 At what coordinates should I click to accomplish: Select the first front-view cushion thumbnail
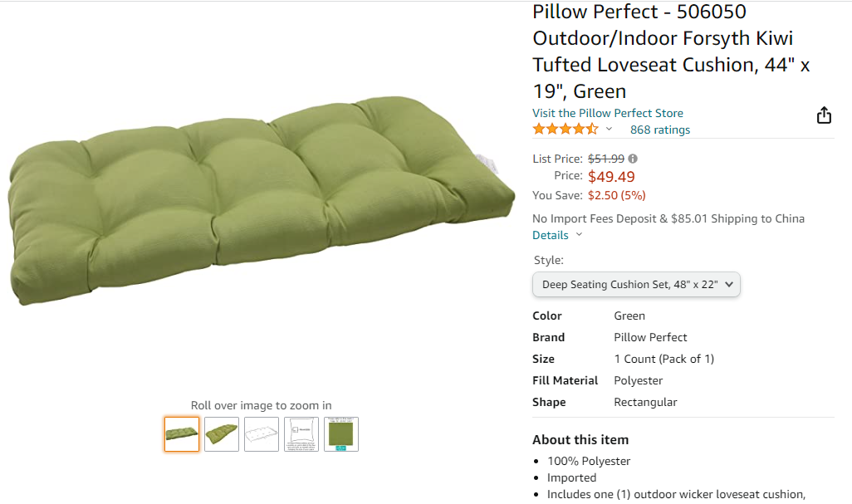182,434
